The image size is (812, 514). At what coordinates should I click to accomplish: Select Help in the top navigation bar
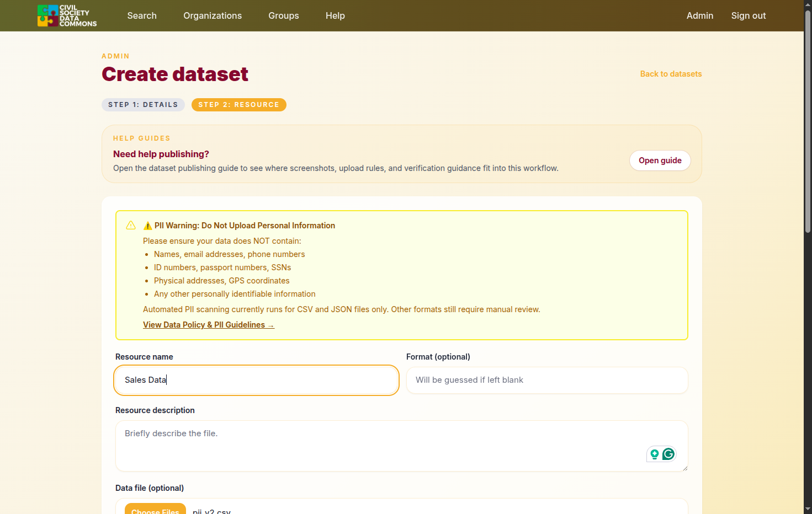click(335, 15)
